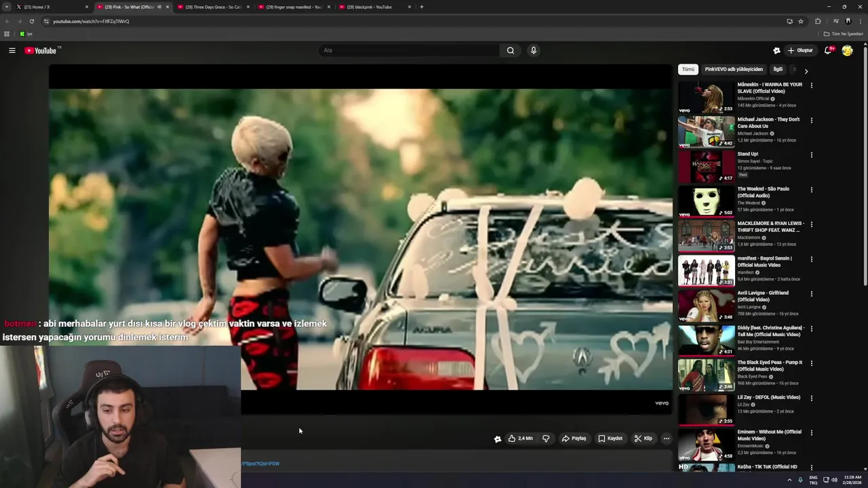
Task: Switch to blackpink YouTube tab
Action: [x=374, y=7]
